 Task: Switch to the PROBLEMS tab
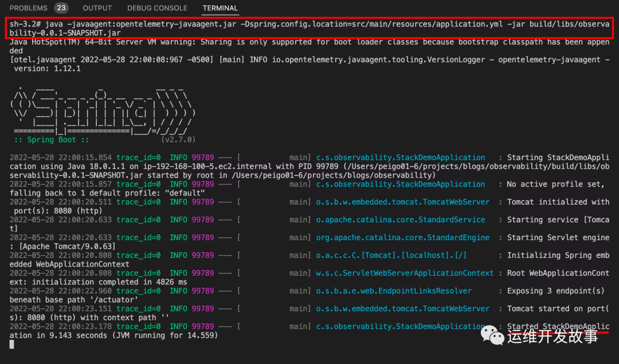pos(29,8)
